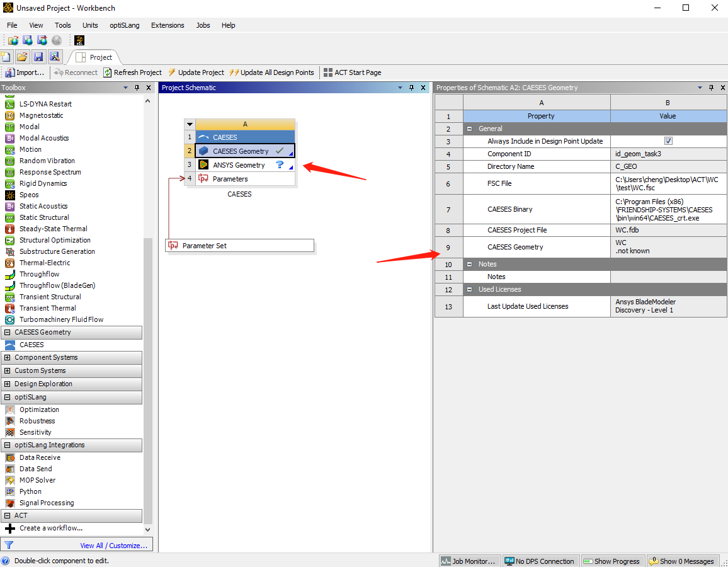Click the black optiSLang oSL toolbar icon

point(79,40)
